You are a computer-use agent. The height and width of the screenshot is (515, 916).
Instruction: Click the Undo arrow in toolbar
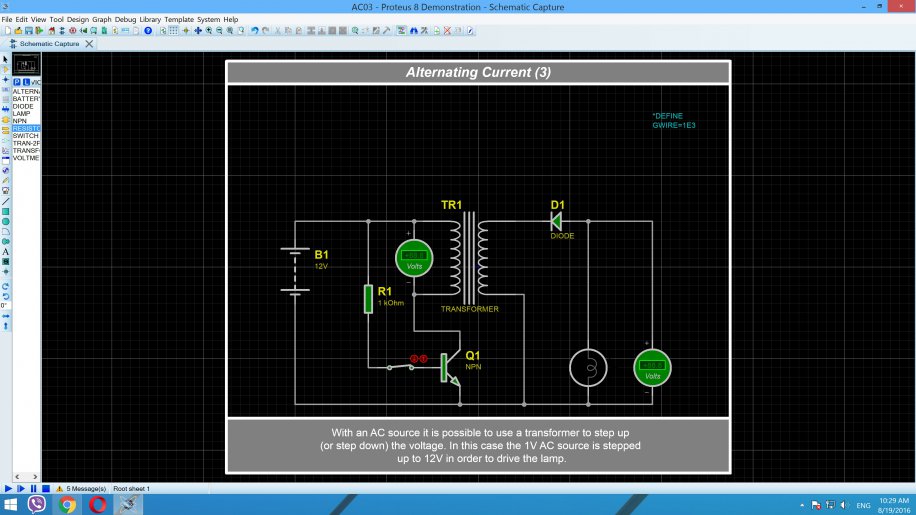pos(254,31)
